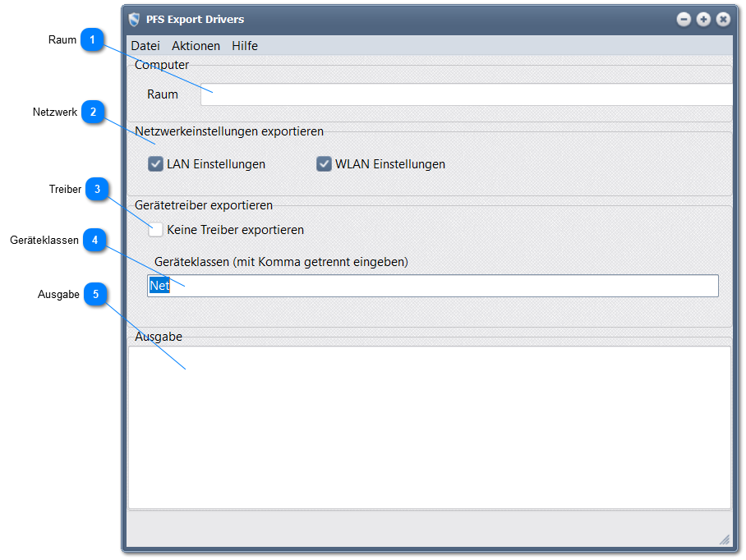Maximize the window with the plus button

coord(703,20)
